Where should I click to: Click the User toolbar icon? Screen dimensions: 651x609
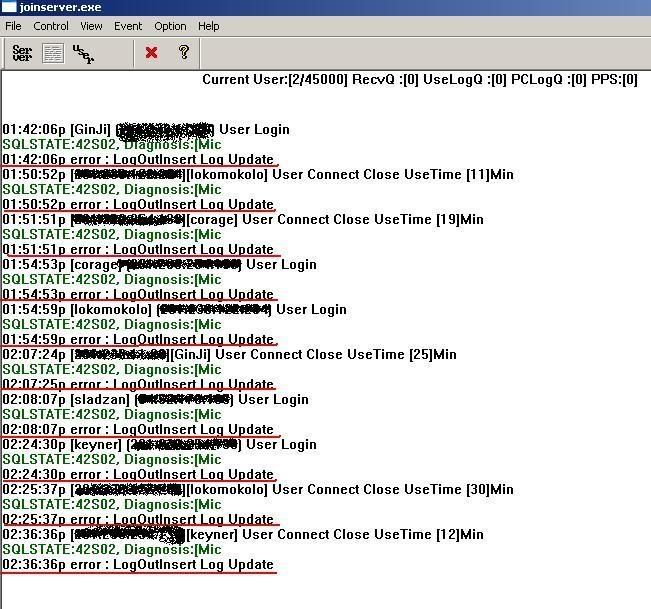[x=83, y=53]
